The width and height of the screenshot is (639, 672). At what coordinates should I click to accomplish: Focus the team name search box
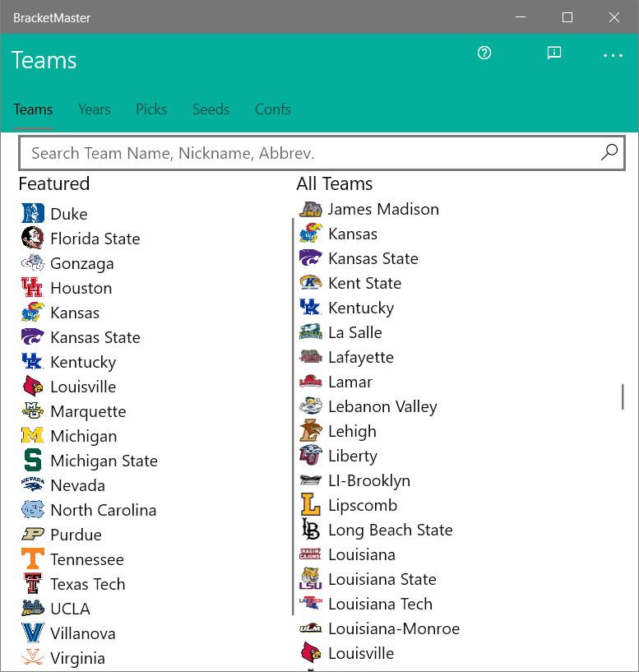[x=322, y=152]
